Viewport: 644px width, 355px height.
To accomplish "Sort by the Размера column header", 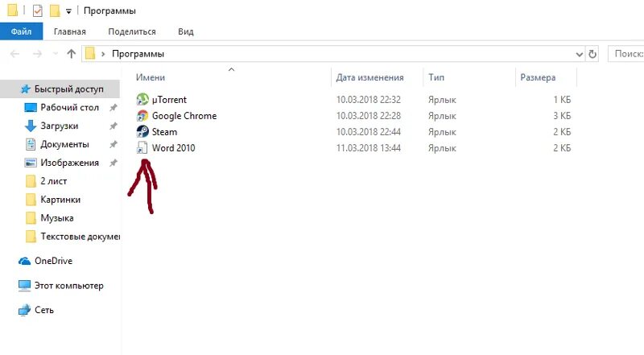I will 538,77.
